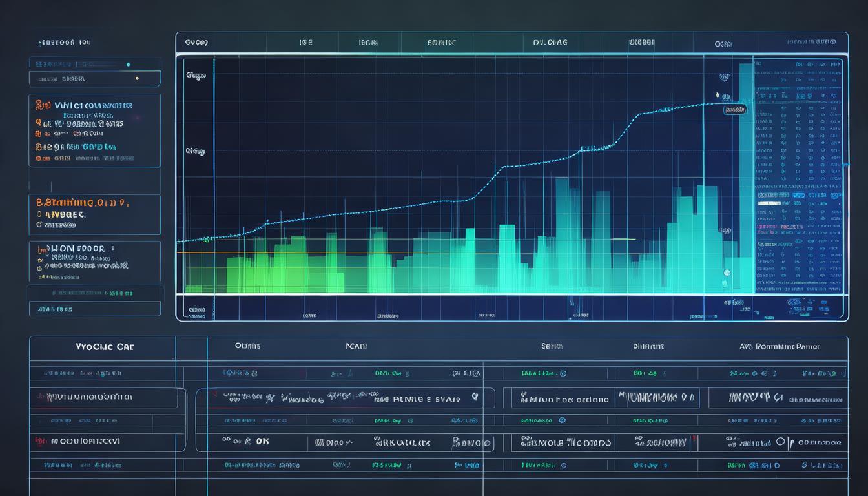Click circle icon in first row Sem column

tap(563, 373)
